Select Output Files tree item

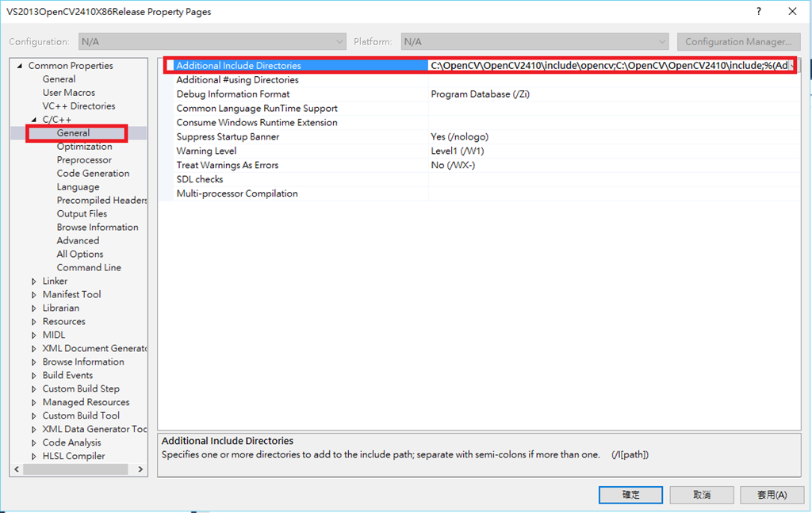(x=82, y=214)
